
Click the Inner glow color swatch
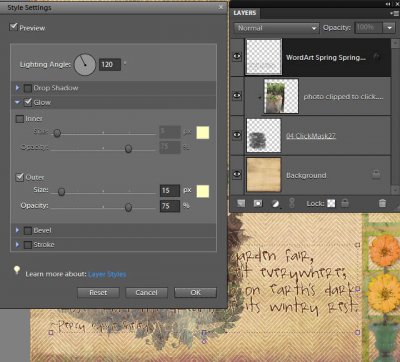point(203,133)
